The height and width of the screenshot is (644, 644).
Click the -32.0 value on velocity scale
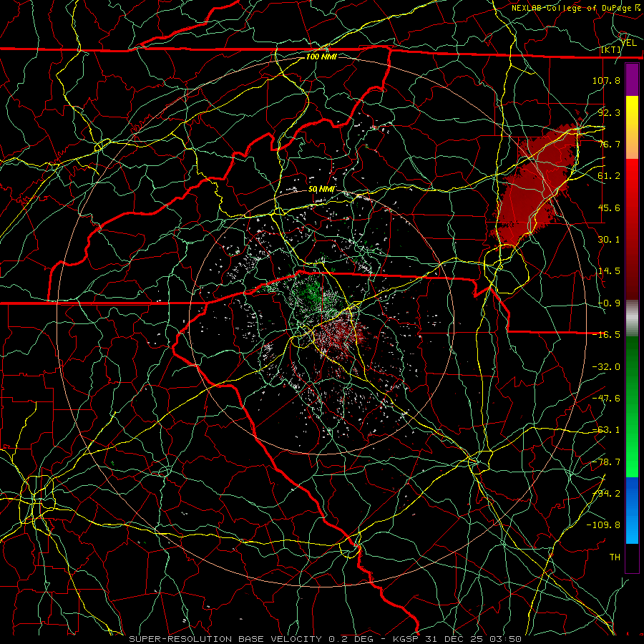[606, 367]
